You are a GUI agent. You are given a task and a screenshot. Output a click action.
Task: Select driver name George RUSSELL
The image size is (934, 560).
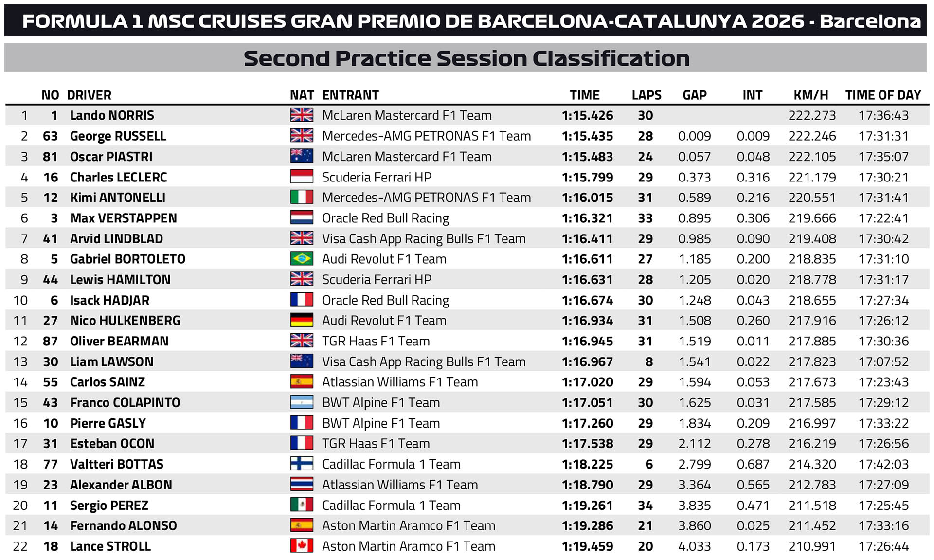(118, 136)
